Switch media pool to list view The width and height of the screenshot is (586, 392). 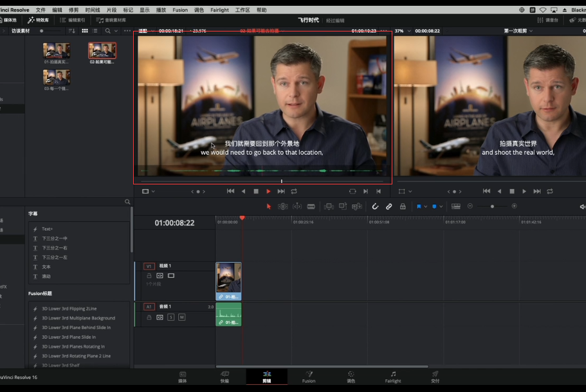pos(95,31)
